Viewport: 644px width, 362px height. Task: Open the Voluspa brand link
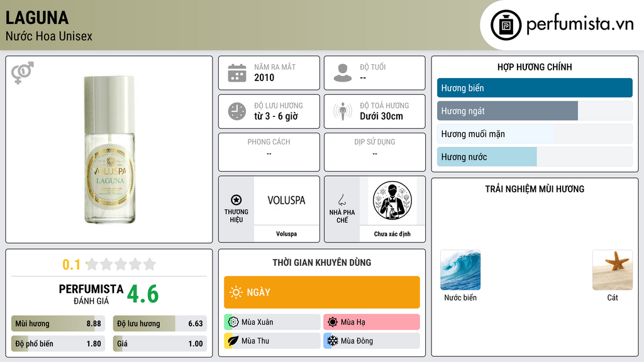tap(286, 234)
